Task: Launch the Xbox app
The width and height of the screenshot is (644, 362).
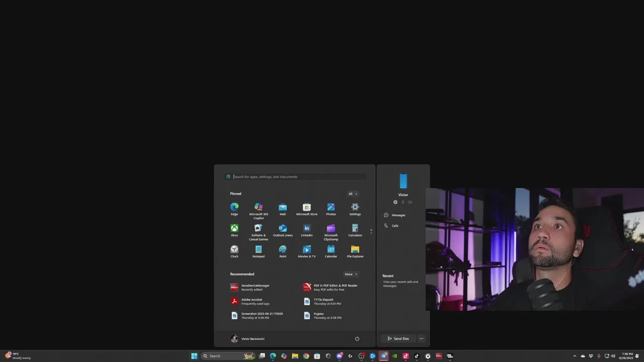Action: [x=234, y=230]
